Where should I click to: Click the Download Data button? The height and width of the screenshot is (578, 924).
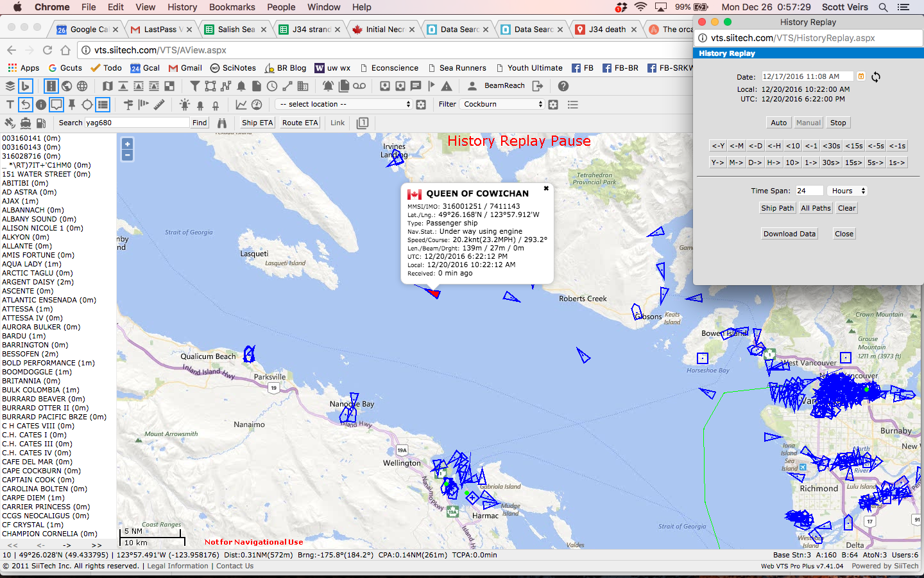789,234
